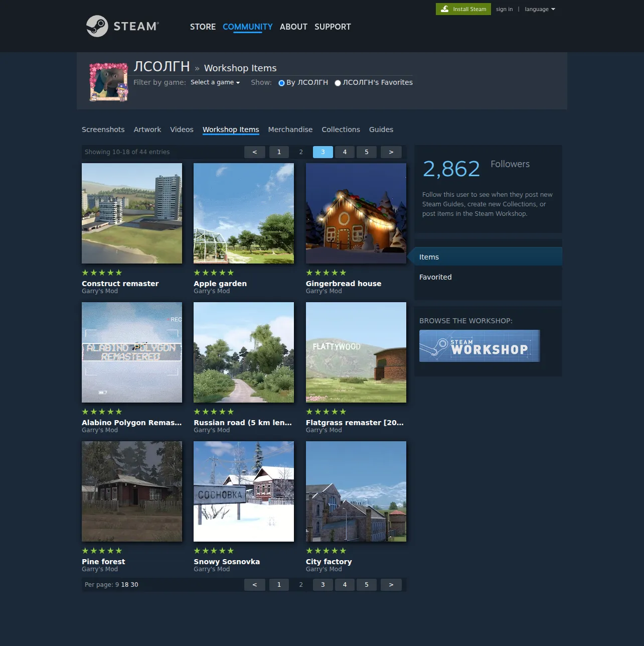Open the Russian road thumbnail
This screenshot has height=646, width=644.
244,352
